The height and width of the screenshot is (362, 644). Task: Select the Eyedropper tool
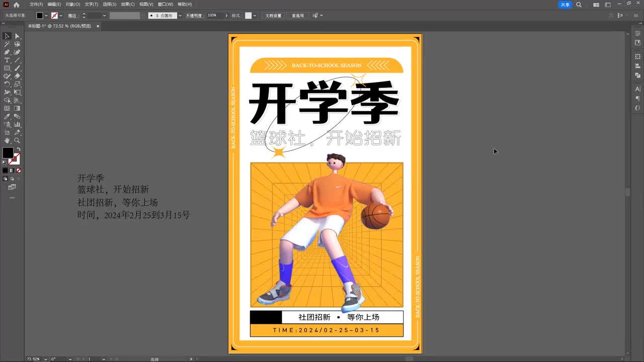(x=7, y=117)
